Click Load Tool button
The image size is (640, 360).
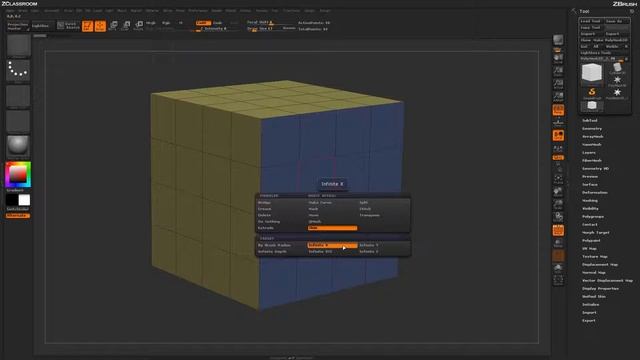[x=592, y=21]
